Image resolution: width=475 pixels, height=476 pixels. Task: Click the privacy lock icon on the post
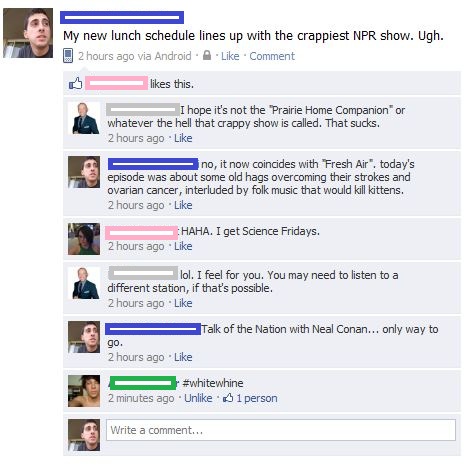click(x=207, y=55)
